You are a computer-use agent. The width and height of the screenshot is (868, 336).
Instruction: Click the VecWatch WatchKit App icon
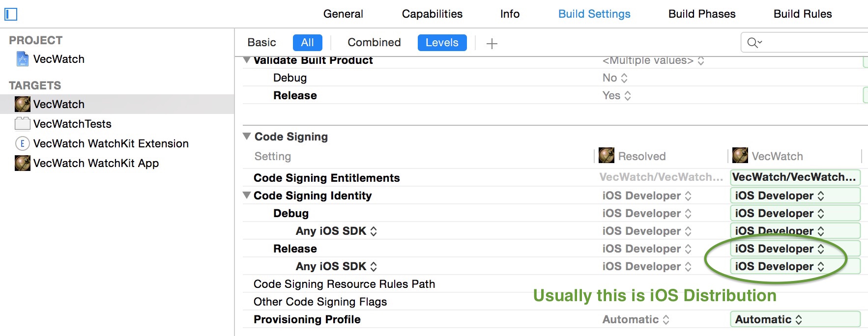click(23, 163)
